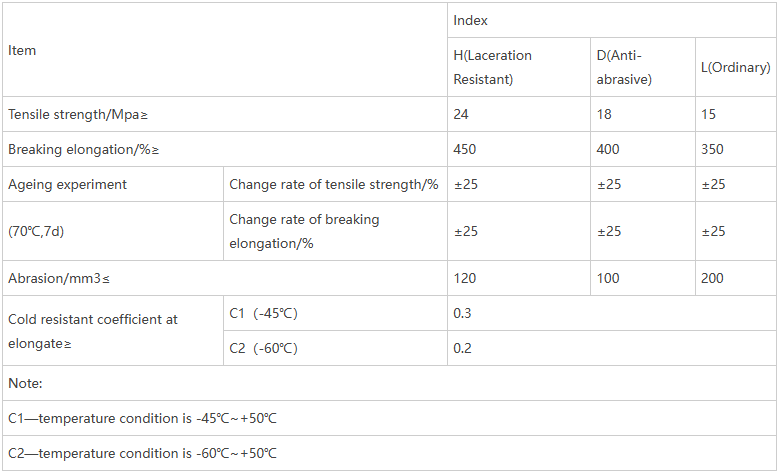Select the C1 (-45℃) cell
This screenshot has width=779, height=473.
[x=263, y=313]
